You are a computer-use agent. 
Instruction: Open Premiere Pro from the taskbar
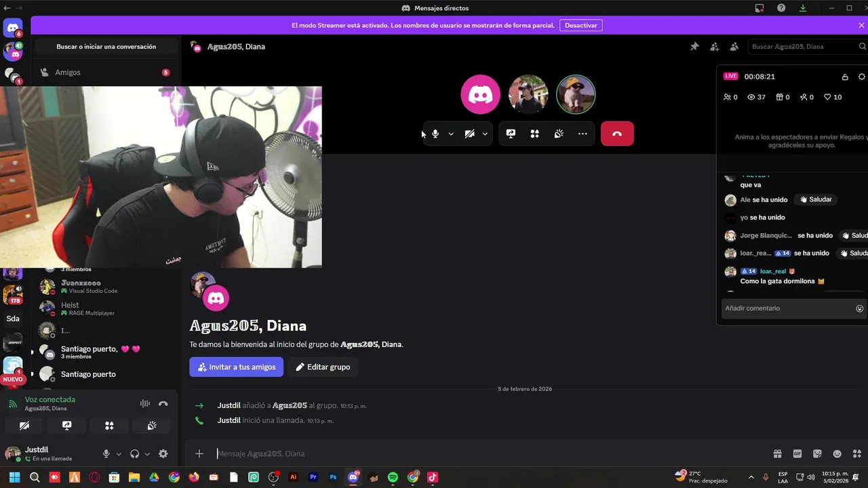[x=313, y=477]
